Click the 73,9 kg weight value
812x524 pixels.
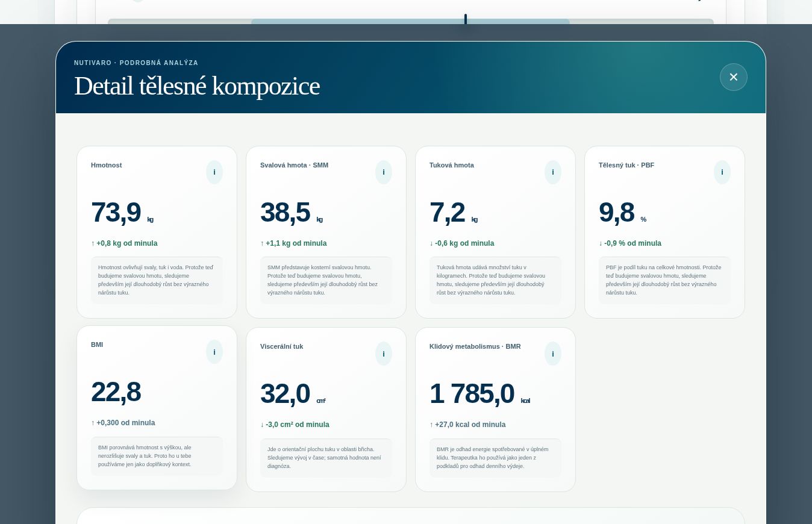pyautogui.click(x=122, y=212)
